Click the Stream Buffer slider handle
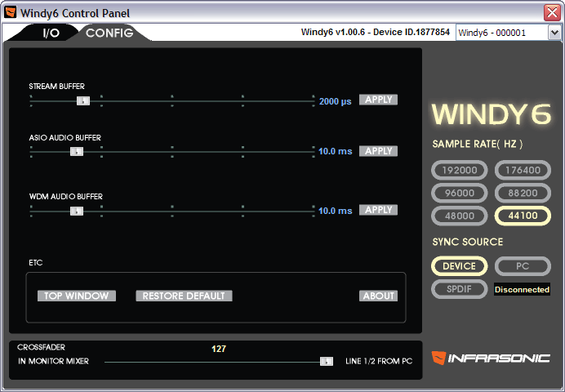The width and height of the screenshot is (565, 392). pos(83,101)
